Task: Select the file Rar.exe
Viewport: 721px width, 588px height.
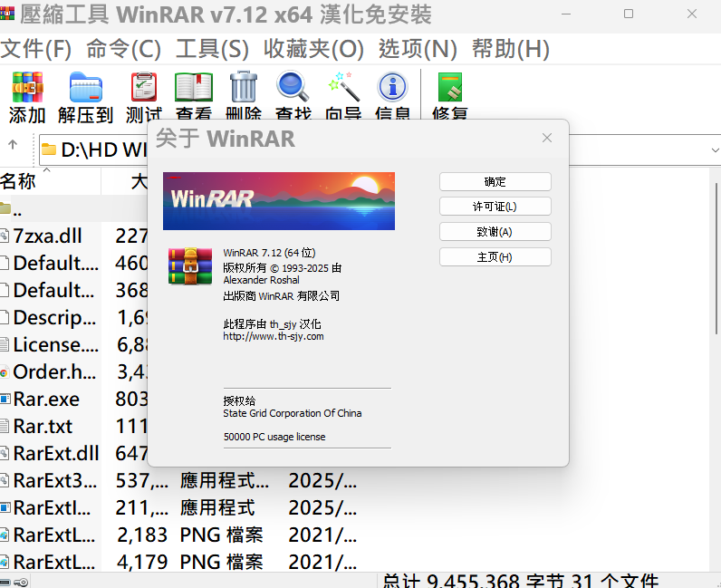Action: tap(46, 399)
